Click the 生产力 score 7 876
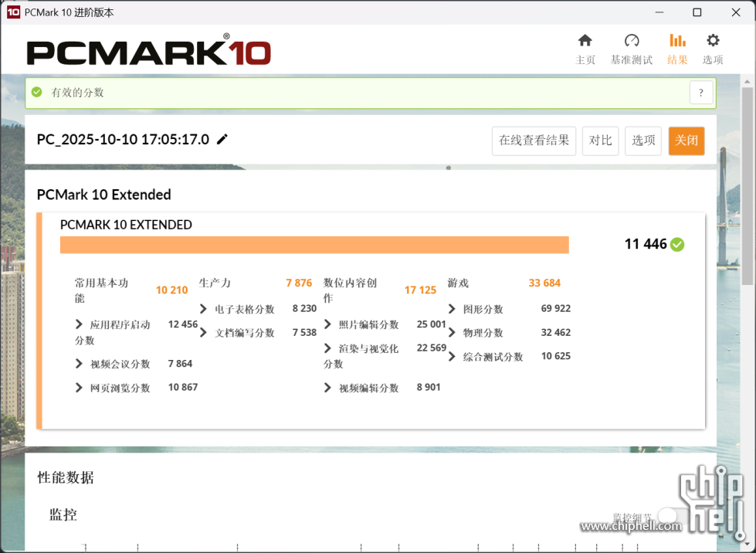Image resolution: width=756 pixels, height=553 pixels. [299, 283]
